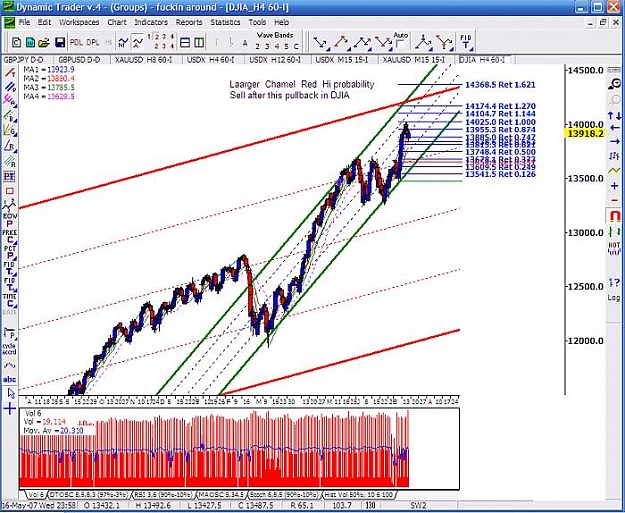625x513 pixels.
Task: Click the blue left arrow scroll icon
Action: click(x=614, y=128)
